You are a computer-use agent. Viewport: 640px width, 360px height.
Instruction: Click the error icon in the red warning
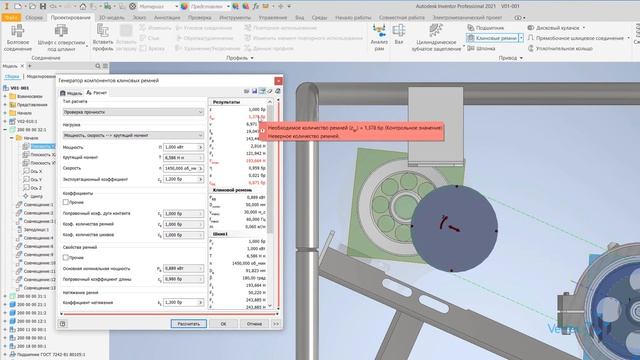(x=263, y=131)
